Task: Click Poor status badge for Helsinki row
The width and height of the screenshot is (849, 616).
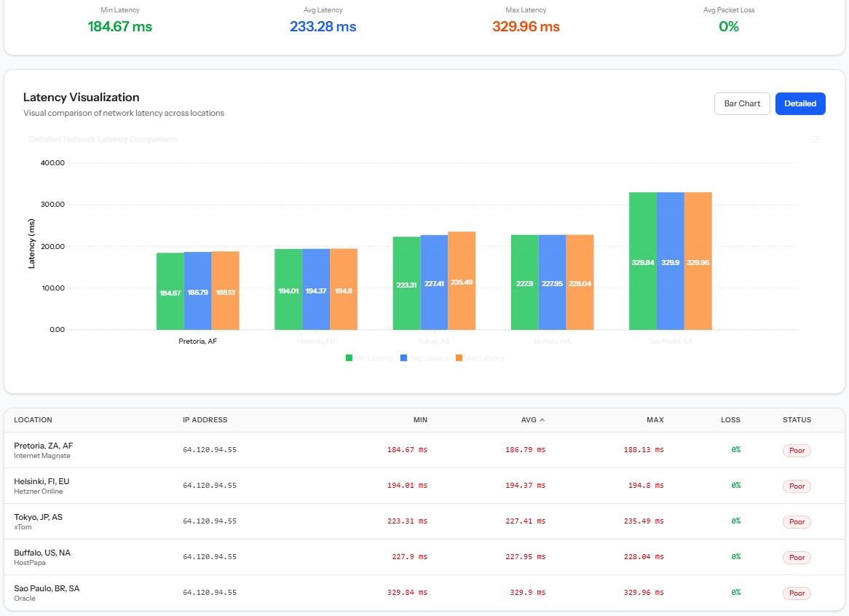Action: click(797, 486)
